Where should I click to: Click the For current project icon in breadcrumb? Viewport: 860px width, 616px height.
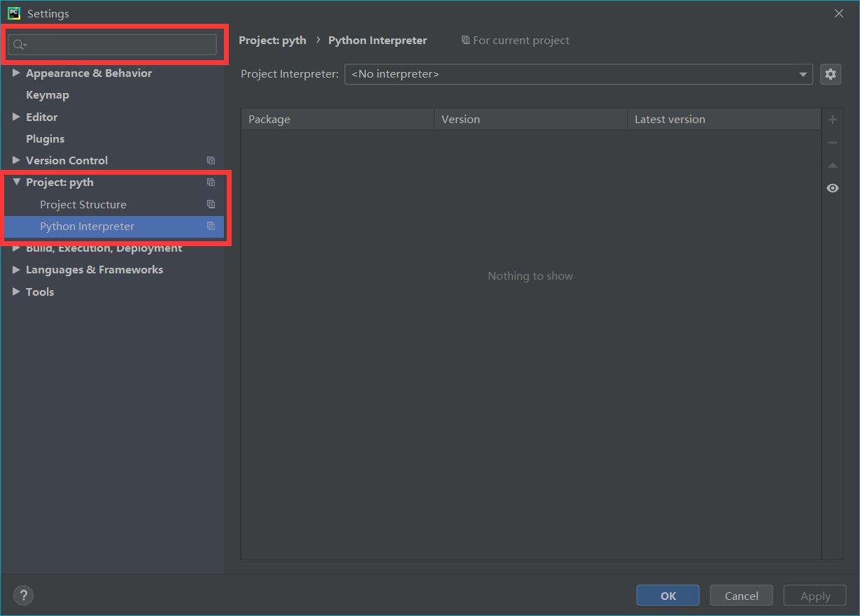[465, 40]
